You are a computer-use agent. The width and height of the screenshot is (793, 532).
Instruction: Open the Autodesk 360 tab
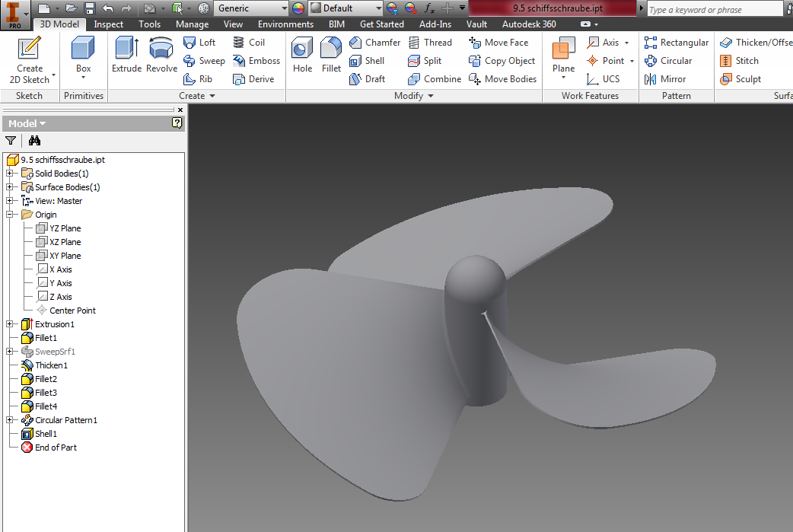click(529, 24)
